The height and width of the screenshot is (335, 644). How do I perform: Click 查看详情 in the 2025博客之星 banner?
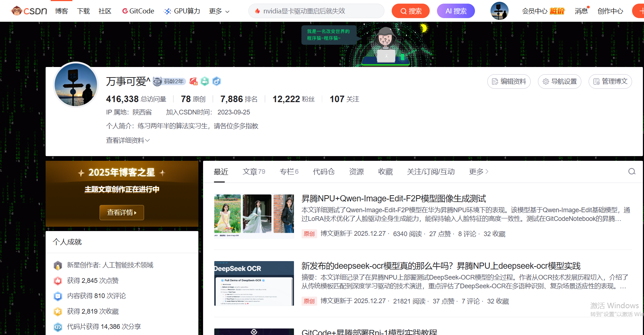[122, 212]
